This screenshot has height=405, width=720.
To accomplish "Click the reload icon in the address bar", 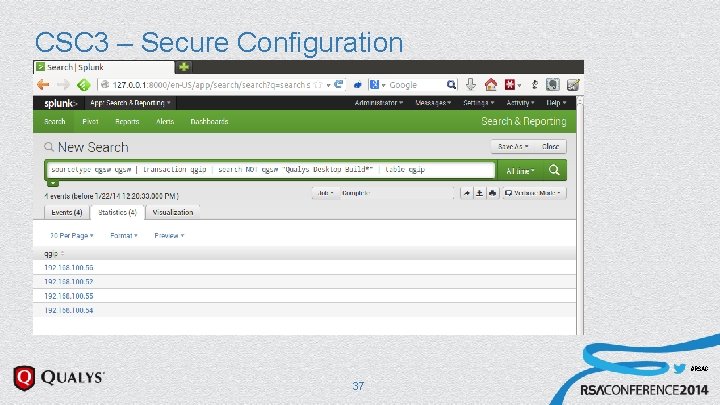I will tap(339, 84).
